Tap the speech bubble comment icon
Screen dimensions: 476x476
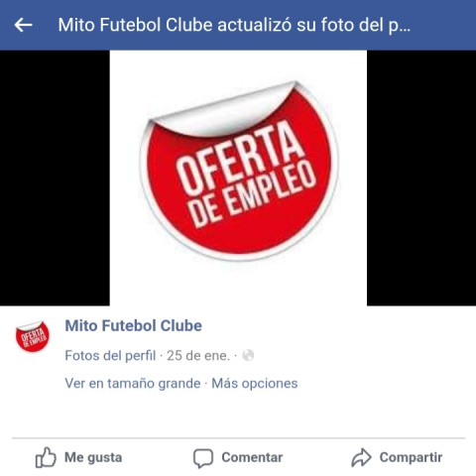203,458
